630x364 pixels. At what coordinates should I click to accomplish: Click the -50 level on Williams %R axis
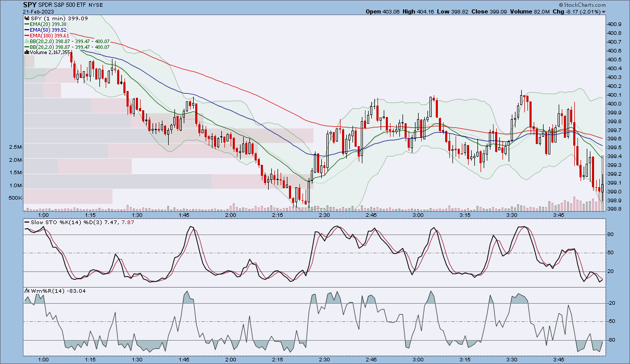(612, 322)
